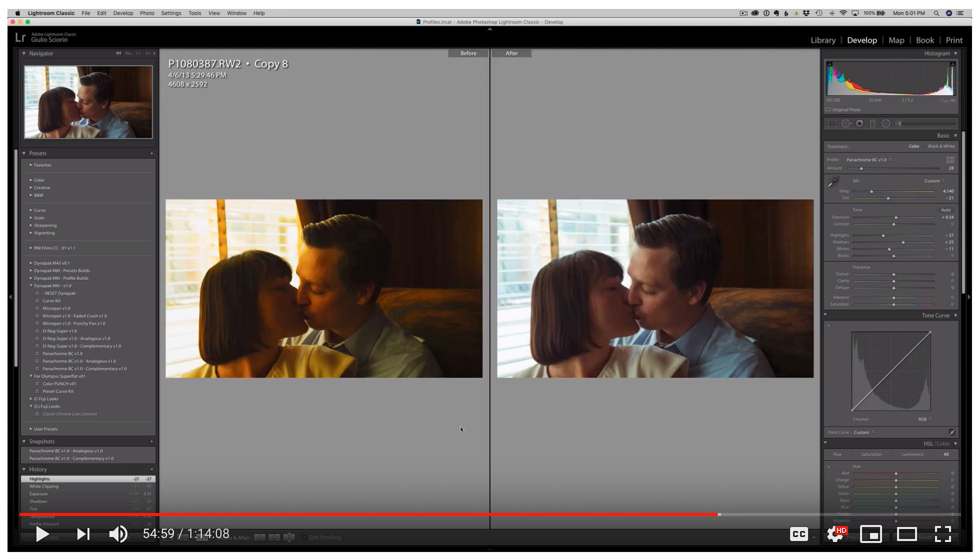
Task: Switch to the Library module
Action: click(x=823, y=40)
